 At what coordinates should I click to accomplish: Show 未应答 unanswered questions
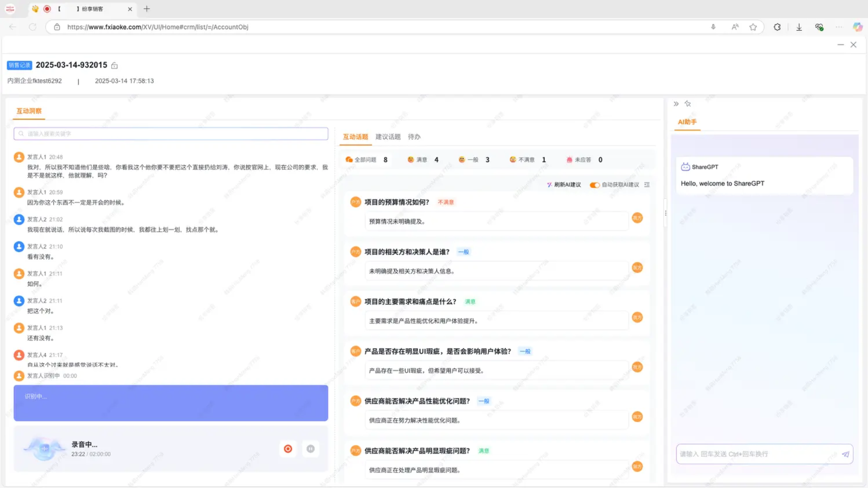(583, 160)
